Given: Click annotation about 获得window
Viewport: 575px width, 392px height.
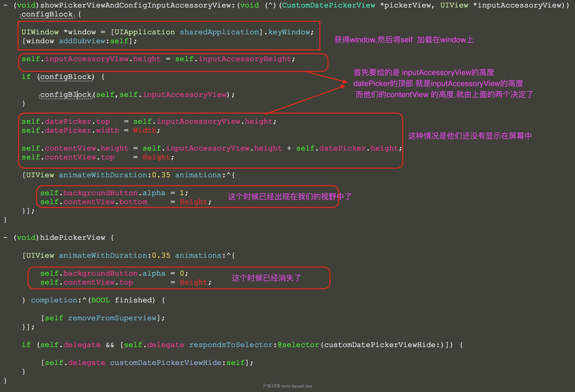Looking at the screenshot, I should [x=404, y=40].
